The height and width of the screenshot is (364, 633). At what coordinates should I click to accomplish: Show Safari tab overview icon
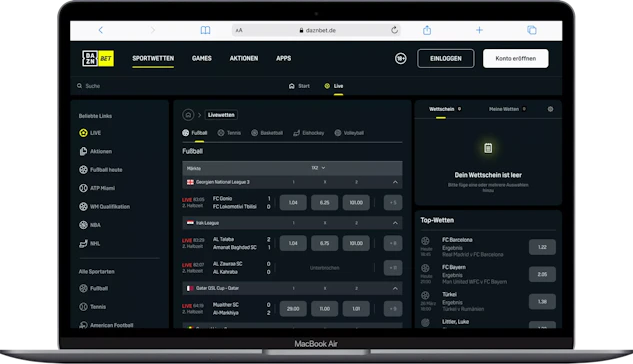click(x=532, y=30)
